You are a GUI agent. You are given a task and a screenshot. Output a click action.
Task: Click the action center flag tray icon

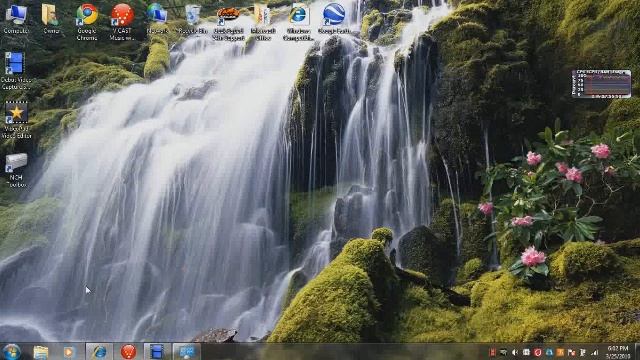(x=571, y=352)
